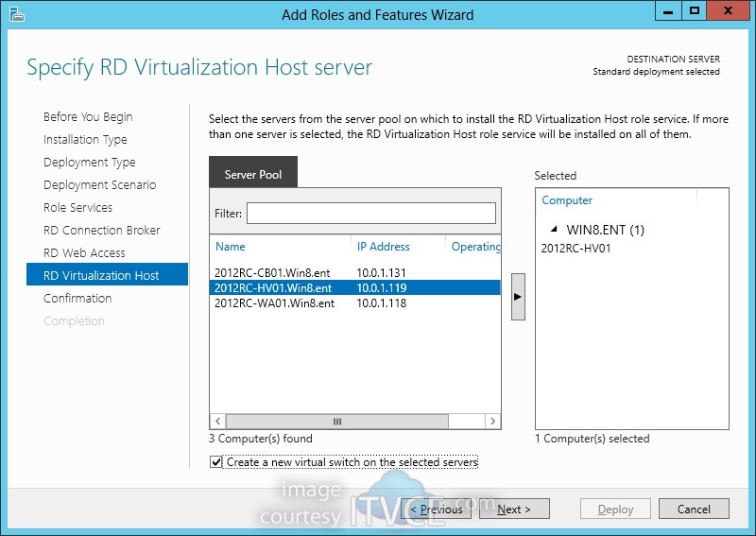Click the Filter input field
The height and width of the screenshot is (536, 756).
[370, 213]
